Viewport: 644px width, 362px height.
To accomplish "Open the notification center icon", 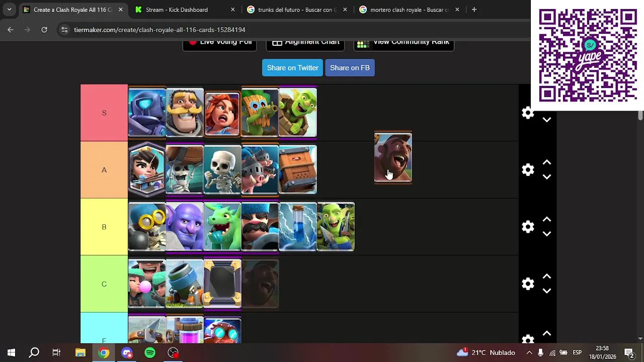I will [629, 352].
